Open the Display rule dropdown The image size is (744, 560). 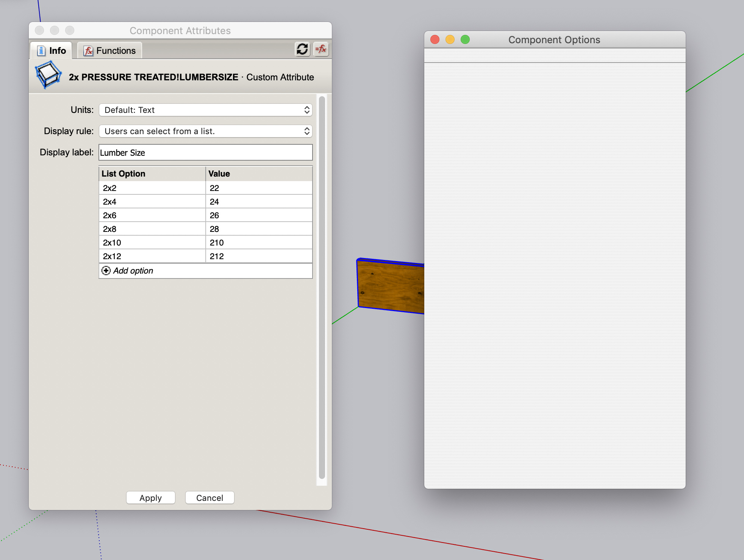[x=205, y=131]
